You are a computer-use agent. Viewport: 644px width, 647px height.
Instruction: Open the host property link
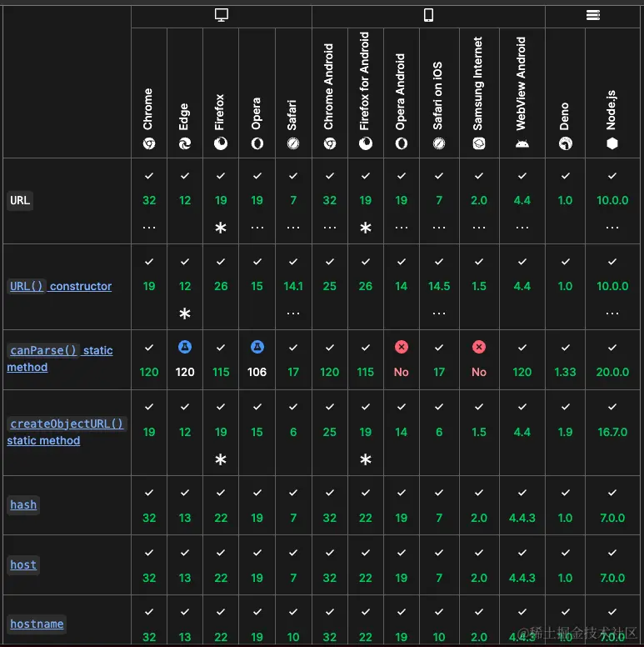(23, 564)
